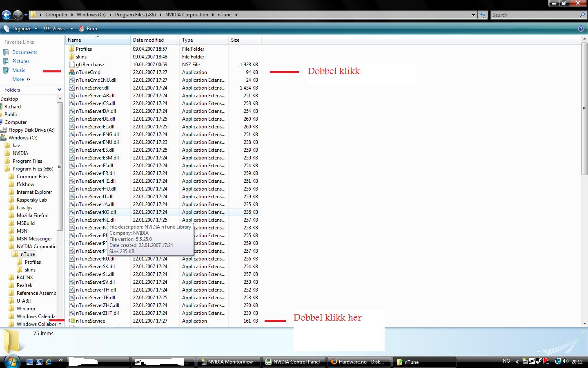
Task: Open the Organize menu
Action: point(21,29)
